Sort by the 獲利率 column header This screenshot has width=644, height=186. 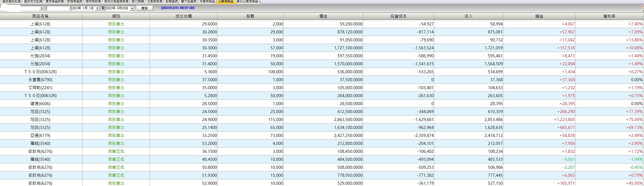(x=609, y=16)
